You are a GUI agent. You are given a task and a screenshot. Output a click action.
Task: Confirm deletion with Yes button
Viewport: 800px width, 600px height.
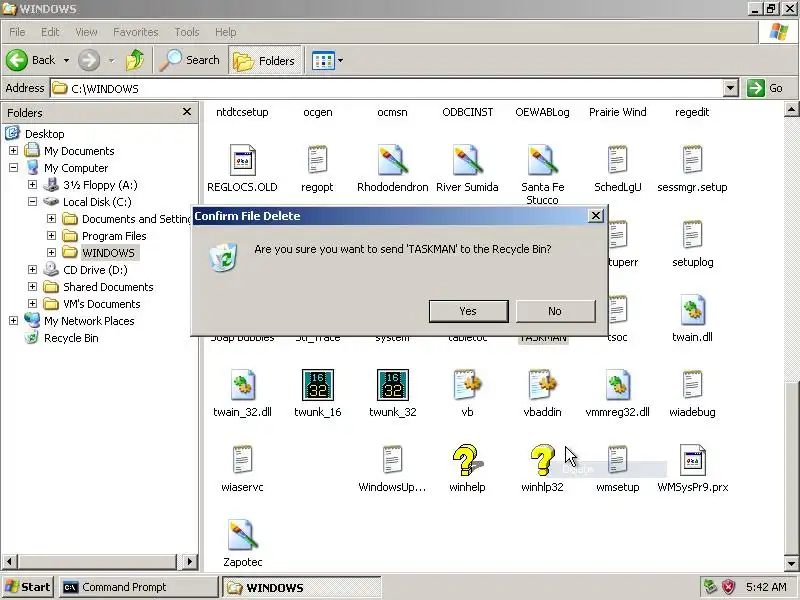[x=468, y=311]
